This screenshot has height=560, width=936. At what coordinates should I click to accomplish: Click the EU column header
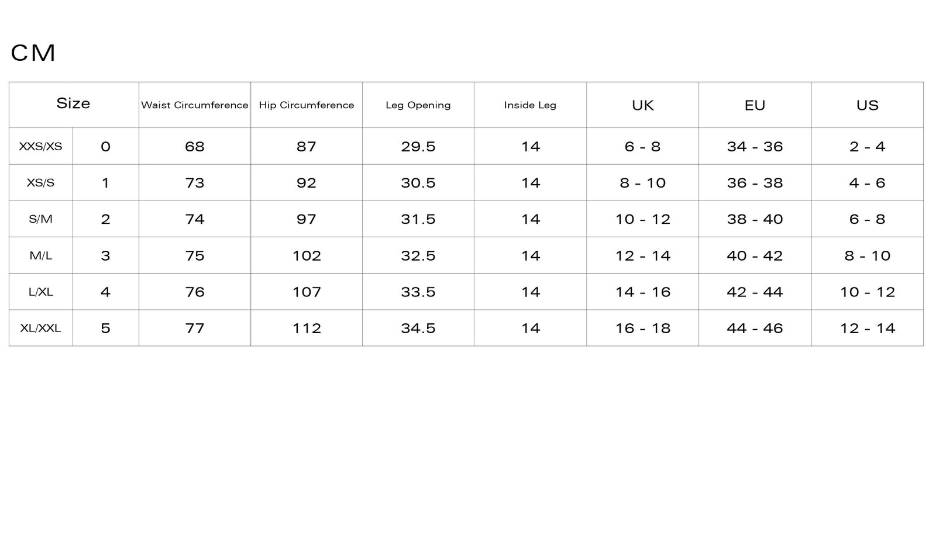coord(755,105)
